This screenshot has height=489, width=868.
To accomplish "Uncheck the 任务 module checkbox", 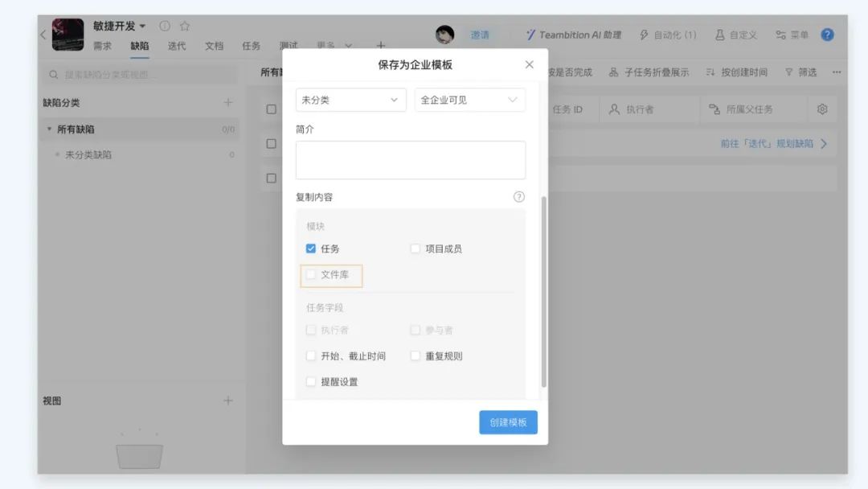I will tap(311, 249).
